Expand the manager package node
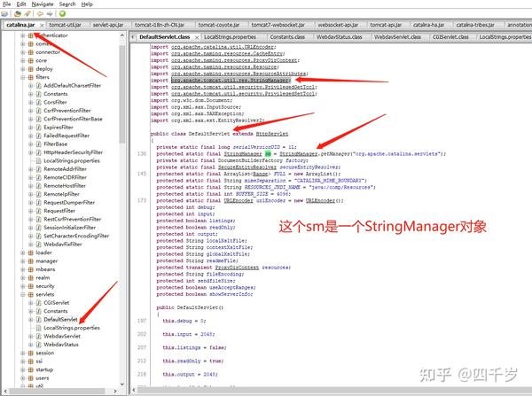The height and width of the screenshot is (396, 532). click(23, 261)
